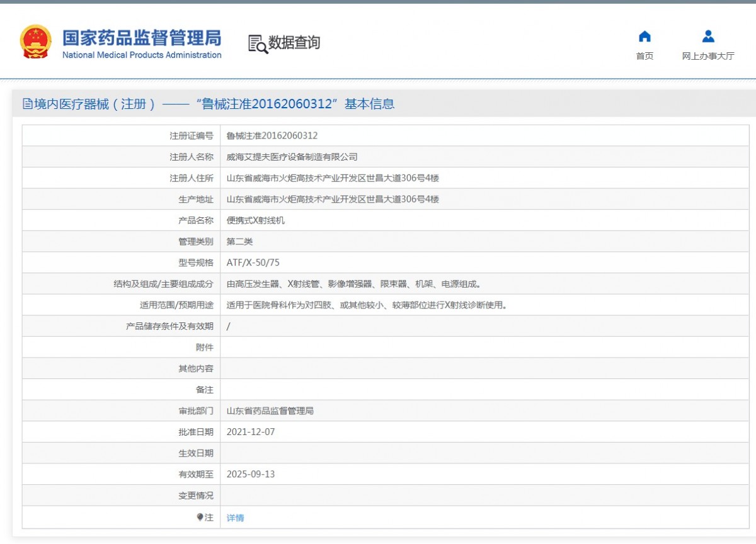This screenshot has width=756, height=544.
Task: Go to 首页 text label
Action: pyautogui.click(x=644, y=56)
